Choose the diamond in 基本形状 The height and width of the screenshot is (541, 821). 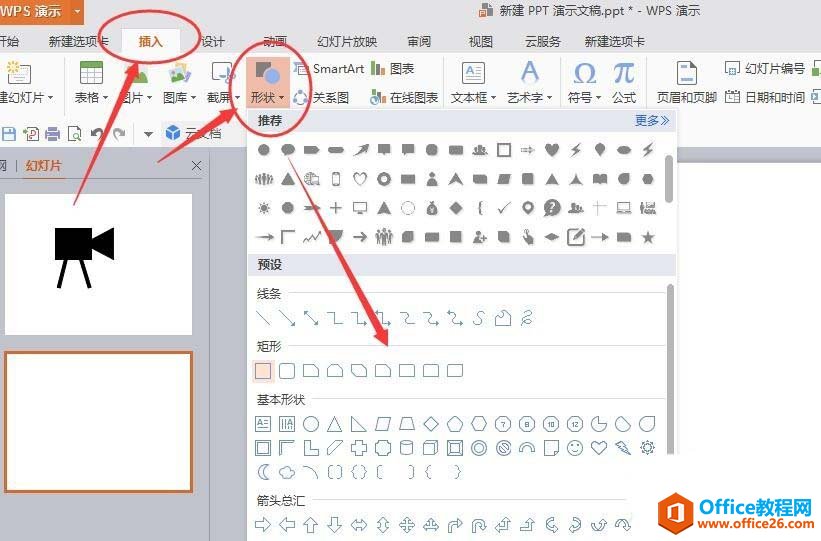431,424
